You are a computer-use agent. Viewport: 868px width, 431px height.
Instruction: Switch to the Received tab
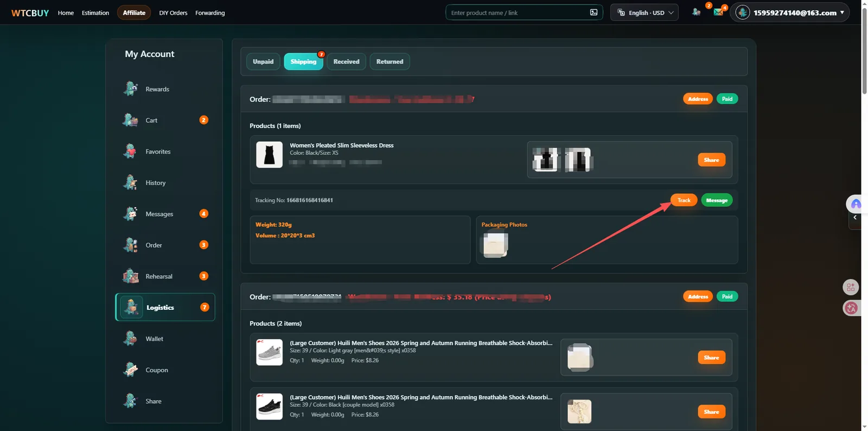346,61
